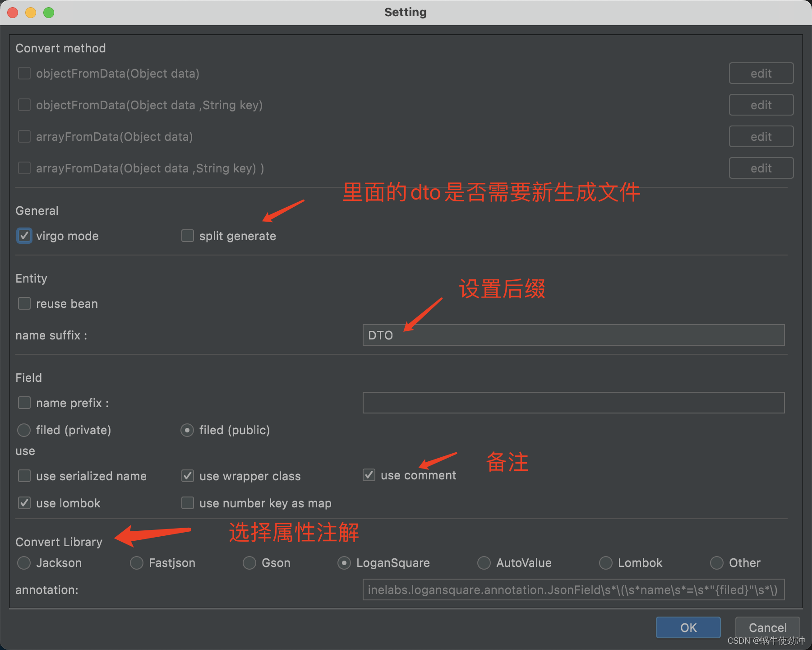
Task: Select the Other library radio button
Action: [x=717, y=563]
